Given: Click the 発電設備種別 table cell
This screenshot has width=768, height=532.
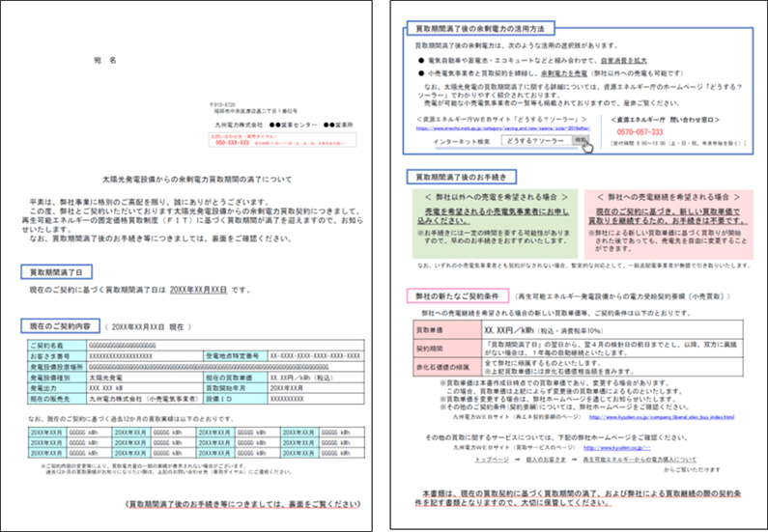Looking at the screenshot, I should (57, 378).
